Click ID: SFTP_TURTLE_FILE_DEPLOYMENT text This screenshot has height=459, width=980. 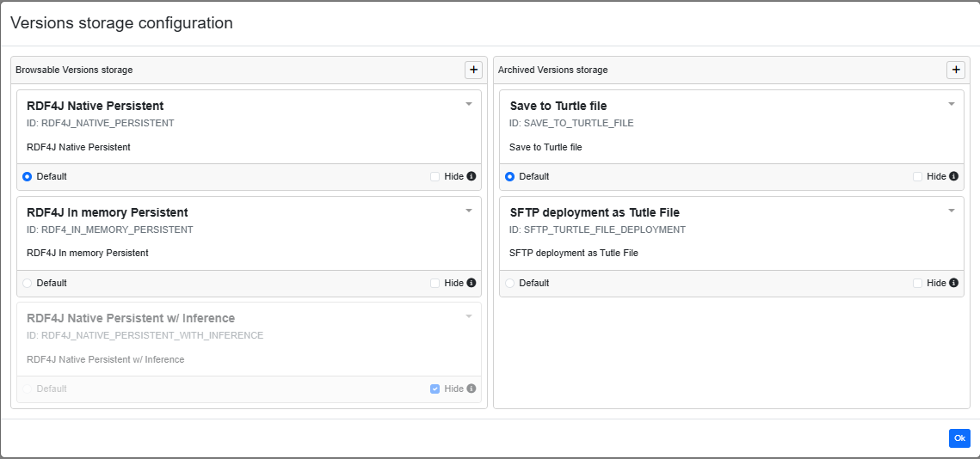click(597, 229)
